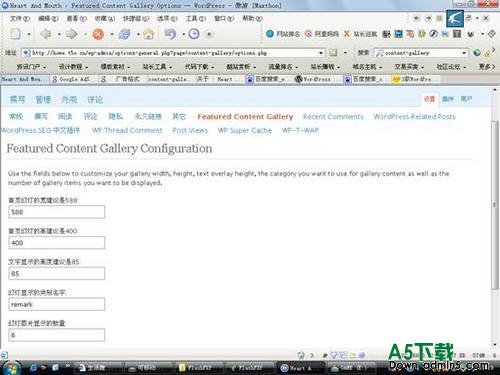
Task: Click the home icon in toolbar
Action: [x=149, y=34]
